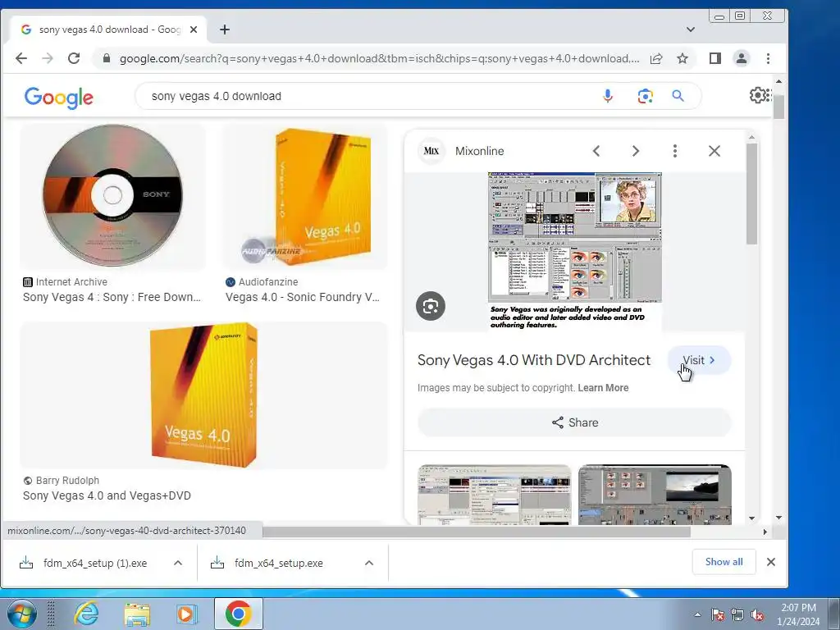The height and width of the screenshot is (630, 840).
Task: Open a new Chrome tab
Action: click(225, 30)
